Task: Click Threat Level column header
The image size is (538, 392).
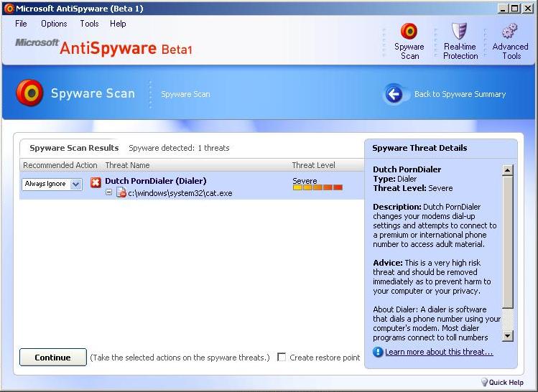Action: click(313, 165)
